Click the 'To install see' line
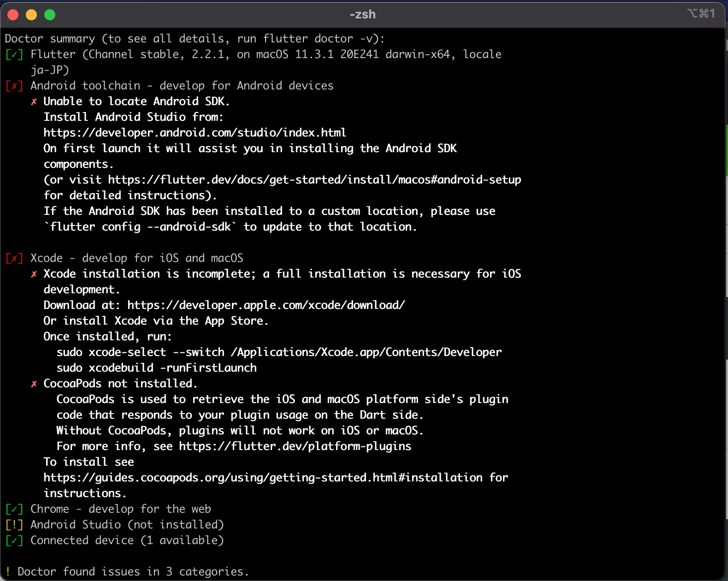This screenshot has height=581, width=728. (x=89, y=462)
